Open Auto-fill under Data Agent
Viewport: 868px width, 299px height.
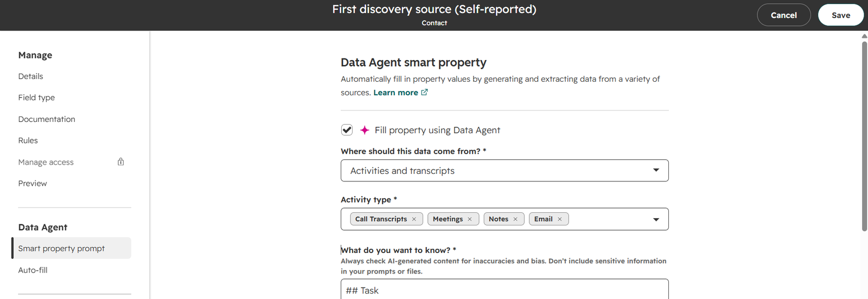click(33, 270)
